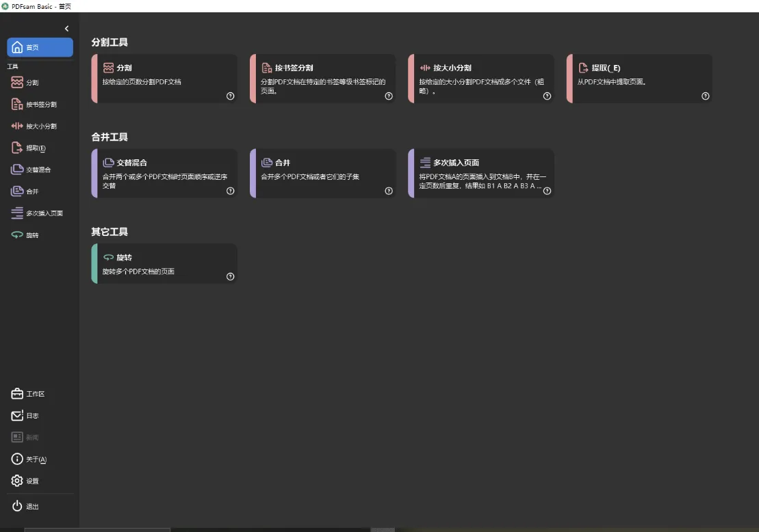Click the help circle on the 分割 card
Viewport: 759px width, 532px height.
coord(231,96)
